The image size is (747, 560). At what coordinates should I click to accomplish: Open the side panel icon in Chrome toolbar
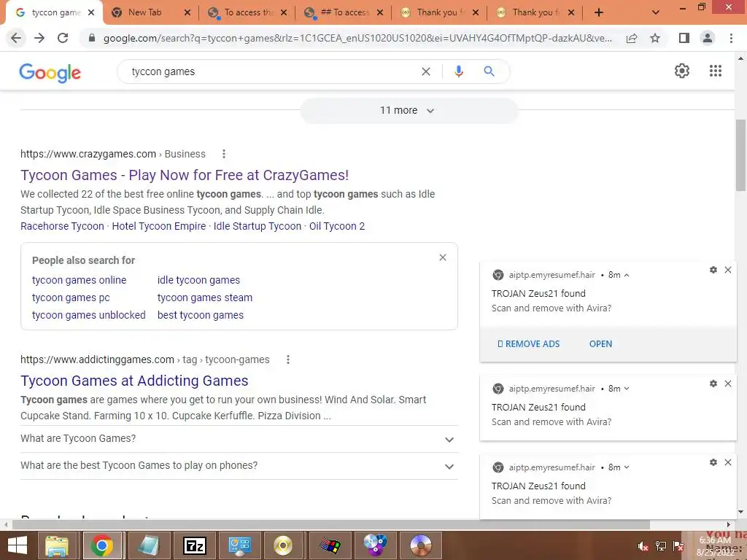(x=684, y=38)
